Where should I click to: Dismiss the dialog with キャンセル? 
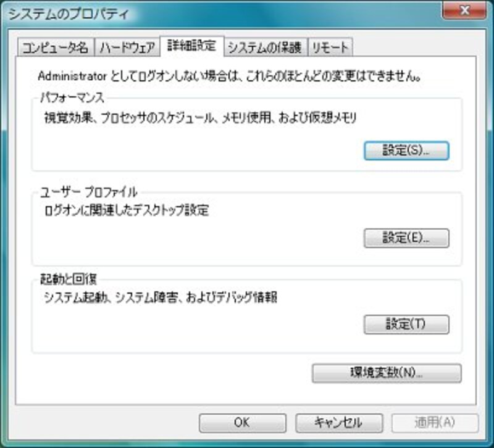point(339,423)
